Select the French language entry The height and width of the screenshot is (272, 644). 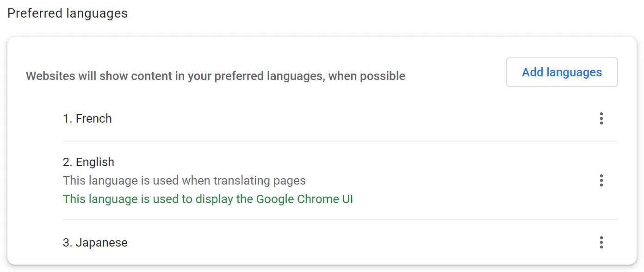[93, 118]
